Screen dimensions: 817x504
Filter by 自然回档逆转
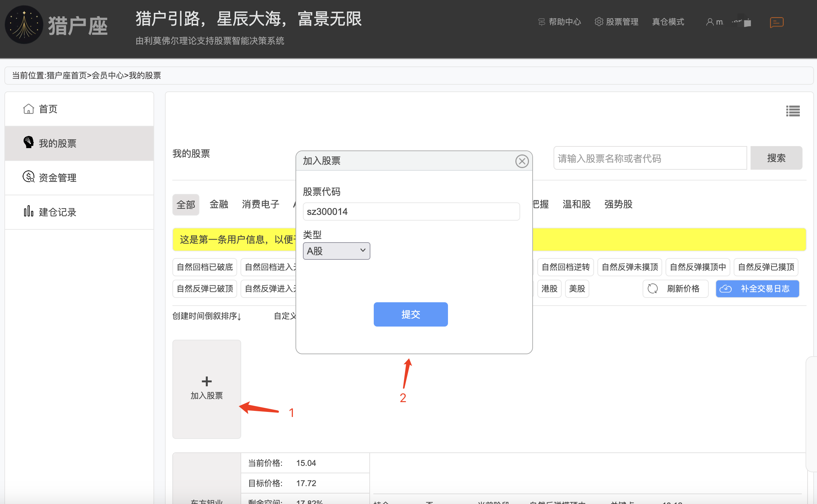[x=565, y=267]
